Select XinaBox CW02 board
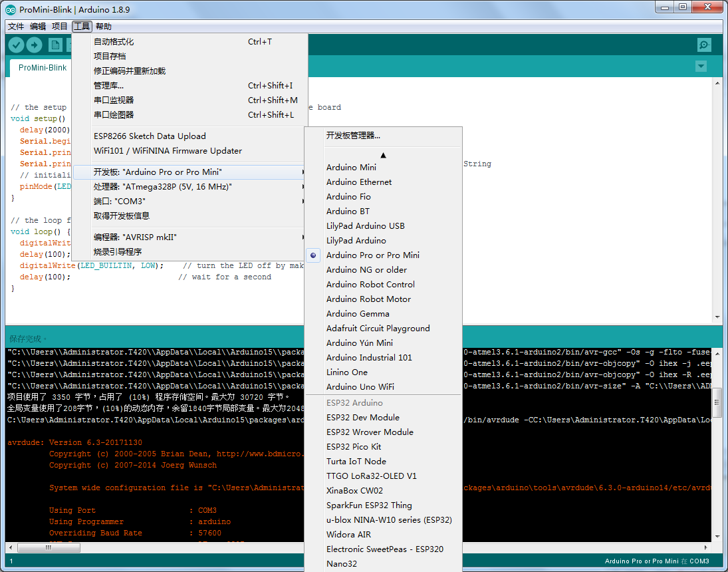The image size is (728, 572). pyautogui.click(x=384, y=491)
